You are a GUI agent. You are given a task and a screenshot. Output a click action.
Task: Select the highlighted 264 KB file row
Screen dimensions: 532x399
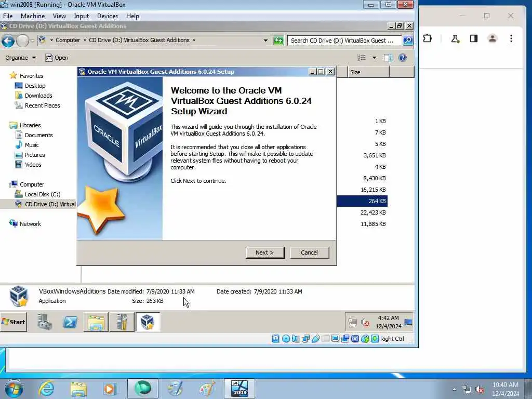(x=362, y=201)
